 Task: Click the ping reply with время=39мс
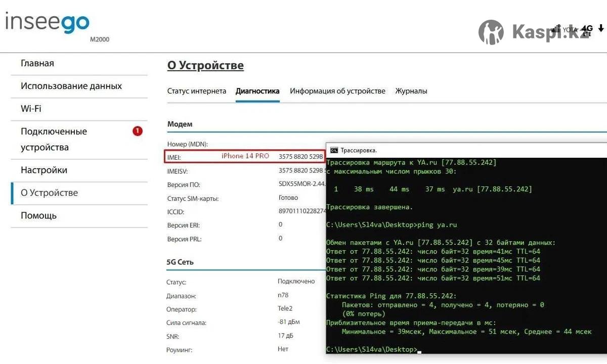click(433, 269)
